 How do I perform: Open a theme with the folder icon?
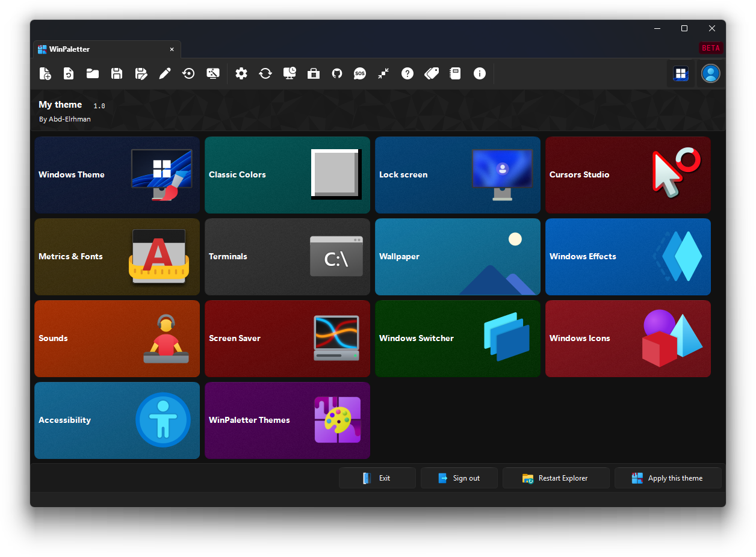point(93,73)
